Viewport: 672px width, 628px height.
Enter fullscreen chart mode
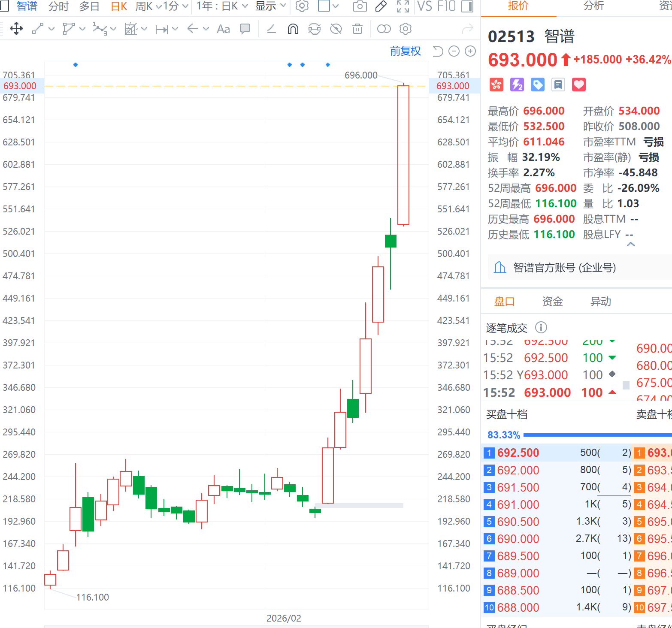pos(403,6)
